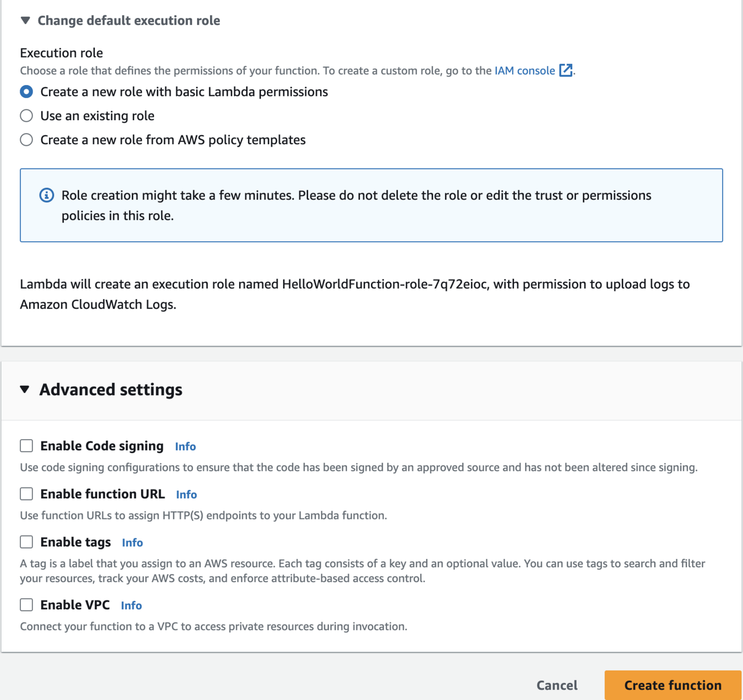Select Create a new role with basic Lambda permissions

(26, 92)
